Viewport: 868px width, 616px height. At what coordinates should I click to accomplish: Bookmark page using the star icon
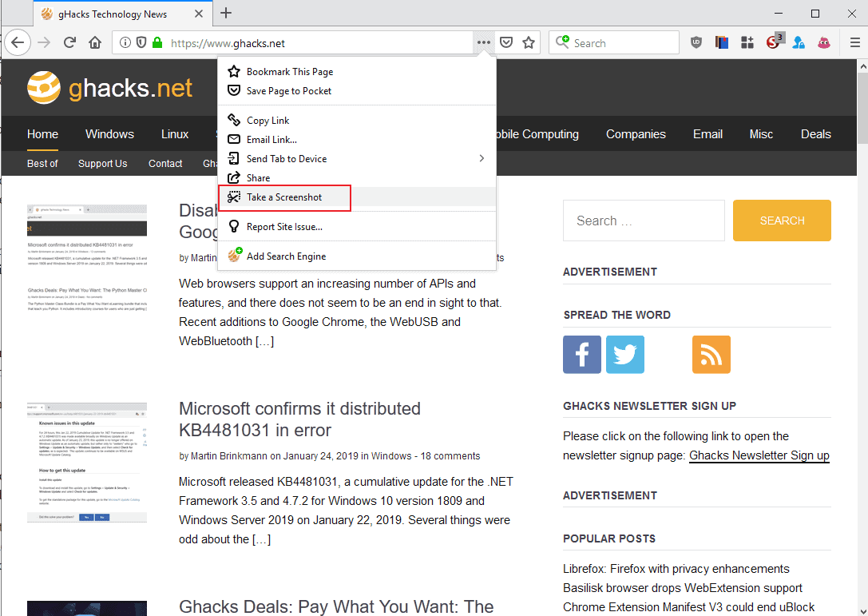529,42
